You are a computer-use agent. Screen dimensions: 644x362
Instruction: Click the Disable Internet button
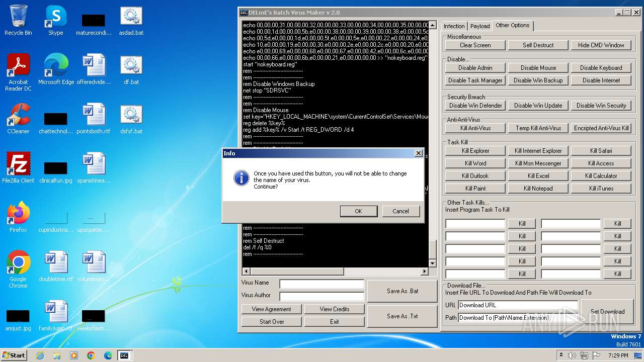coord(601,80)
